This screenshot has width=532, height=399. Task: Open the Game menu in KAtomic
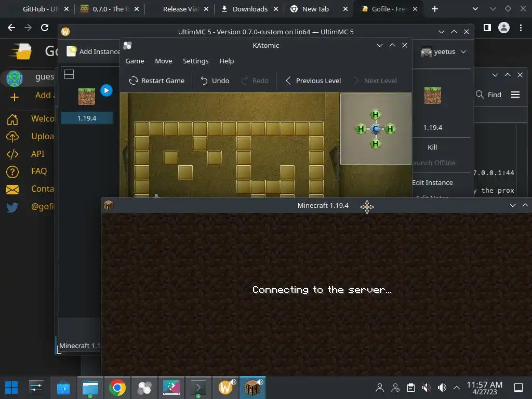[135, 61]
